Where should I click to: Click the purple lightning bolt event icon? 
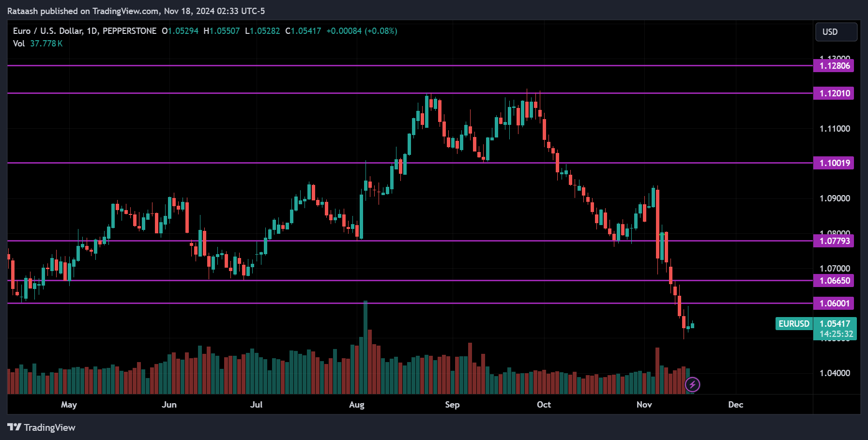click(692, 385)
